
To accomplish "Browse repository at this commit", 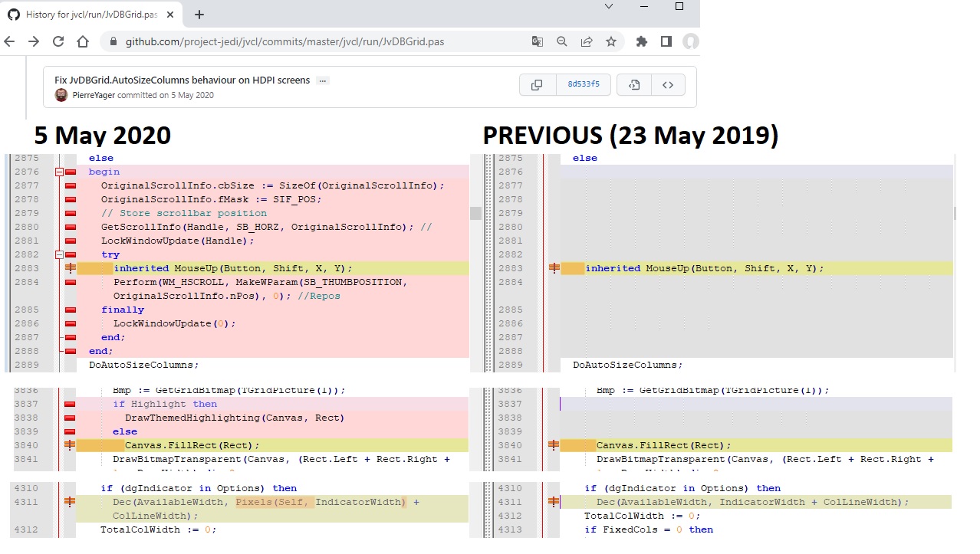I will (x=668, y=85).
